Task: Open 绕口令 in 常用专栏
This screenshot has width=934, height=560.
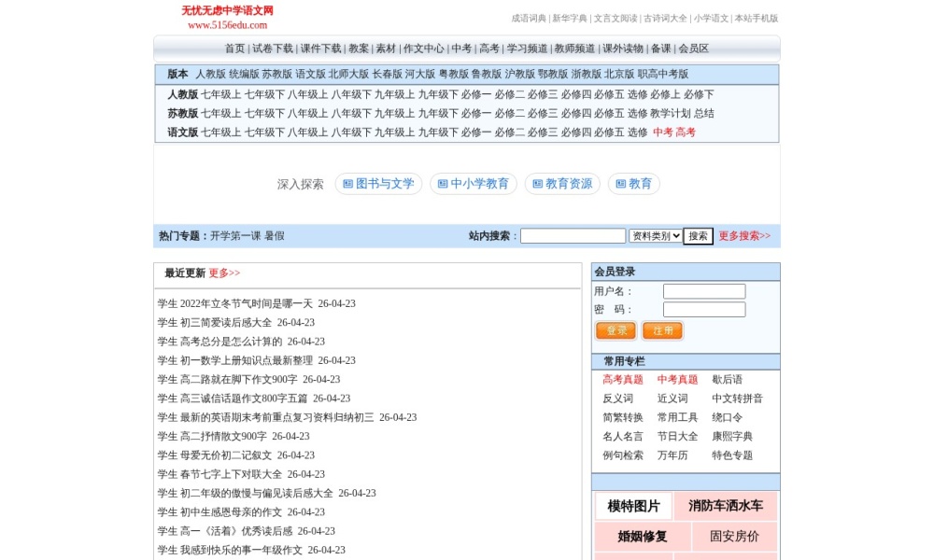Action: pos(728,418)
